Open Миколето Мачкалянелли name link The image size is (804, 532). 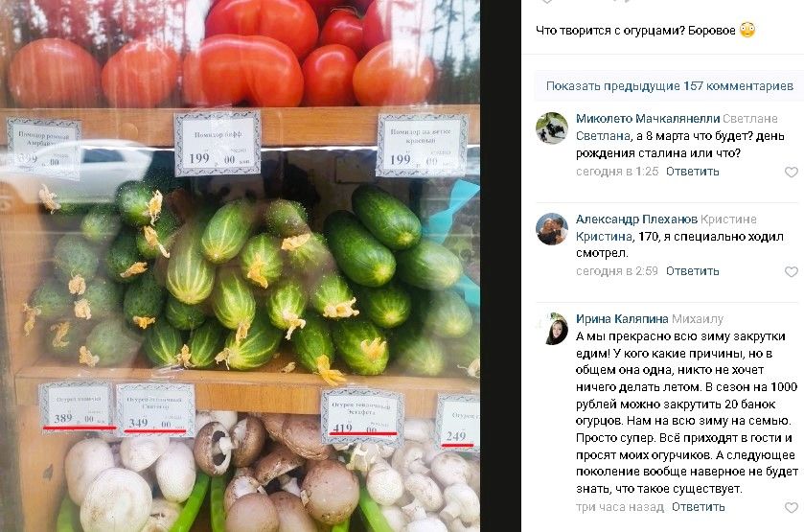pos(648,119)
